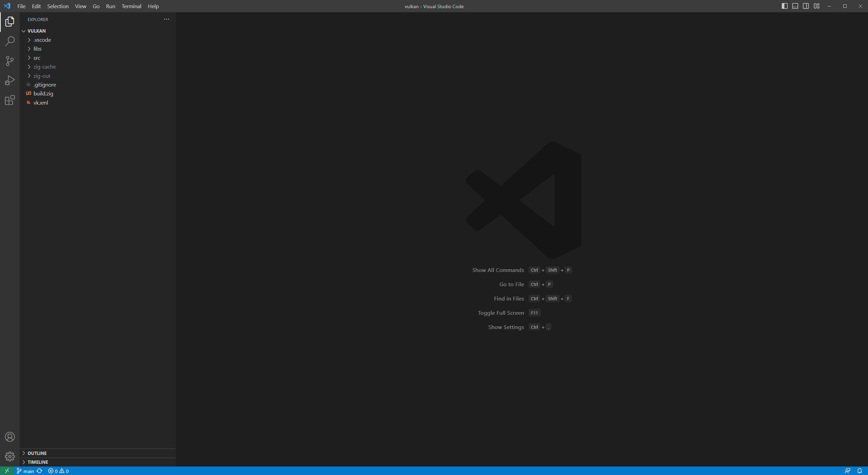Click the remote connection indicator in status bar
The image size is (868, 475).
[x=7, y=471]
